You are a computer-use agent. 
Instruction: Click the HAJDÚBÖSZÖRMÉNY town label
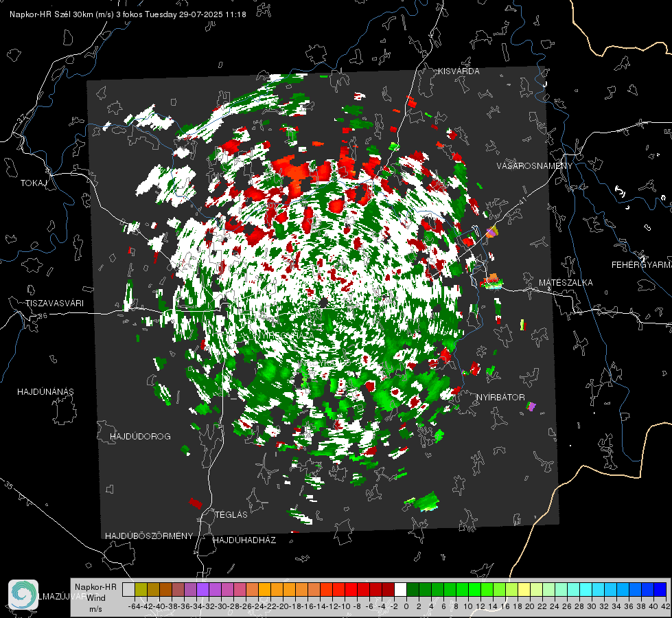point(149,536)
